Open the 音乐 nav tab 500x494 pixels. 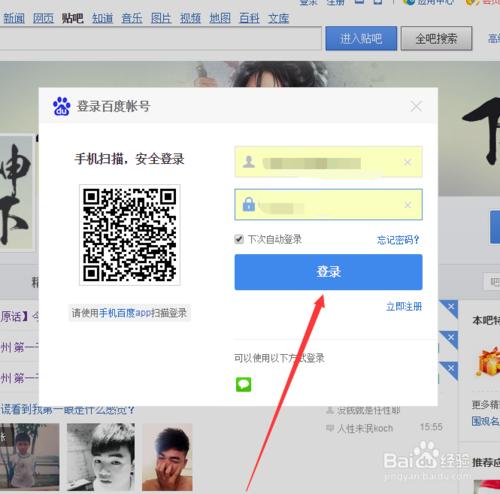[x=132, y=18]
